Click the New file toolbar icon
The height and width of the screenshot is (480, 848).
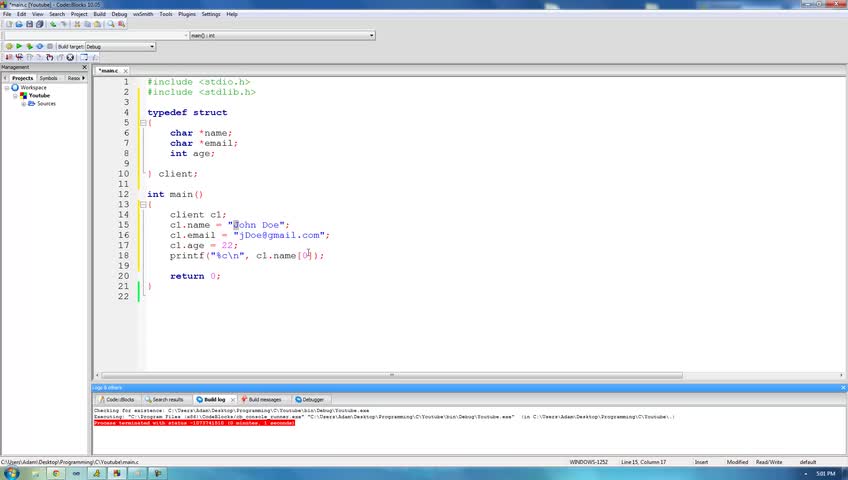coord(9,24)
